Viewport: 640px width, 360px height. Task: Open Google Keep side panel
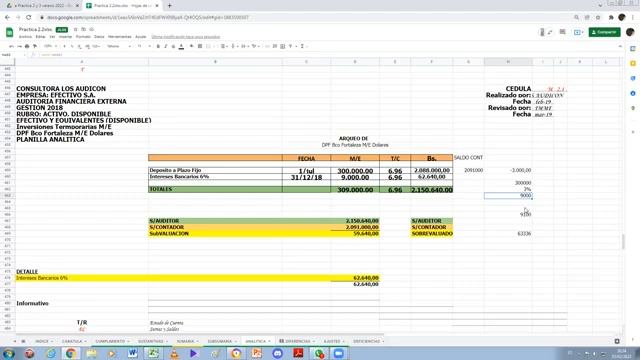coord(633,63)
